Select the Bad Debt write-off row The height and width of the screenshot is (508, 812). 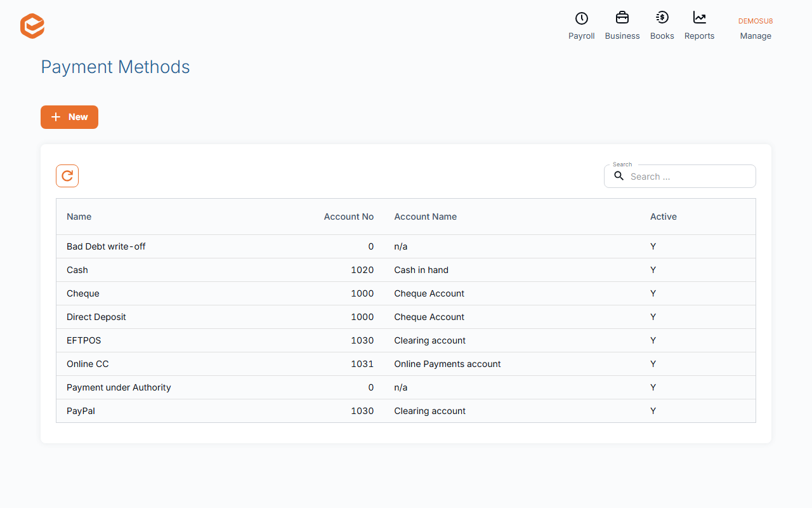406,246
